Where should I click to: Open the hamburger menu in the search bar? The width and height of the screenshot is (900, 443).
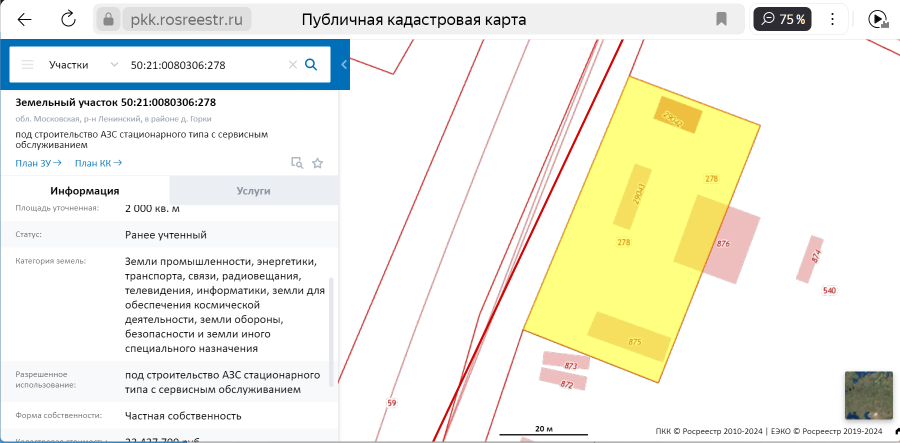point(27,65)
